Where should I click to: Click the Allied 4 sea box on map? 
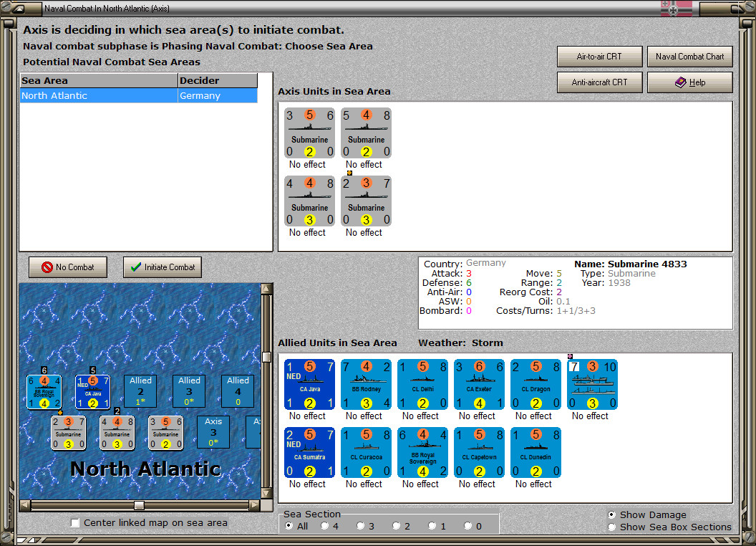coord(238,391)
